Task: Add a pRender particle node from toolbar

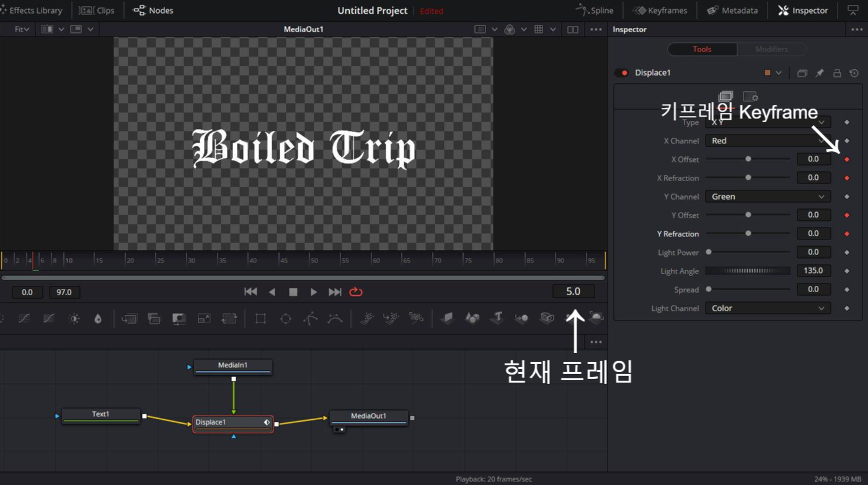Action: 416,319
